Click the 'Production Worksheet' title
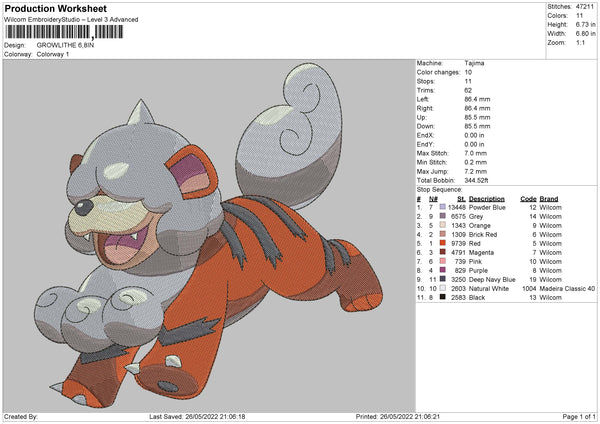600x424 pixels. pos(55,8)
